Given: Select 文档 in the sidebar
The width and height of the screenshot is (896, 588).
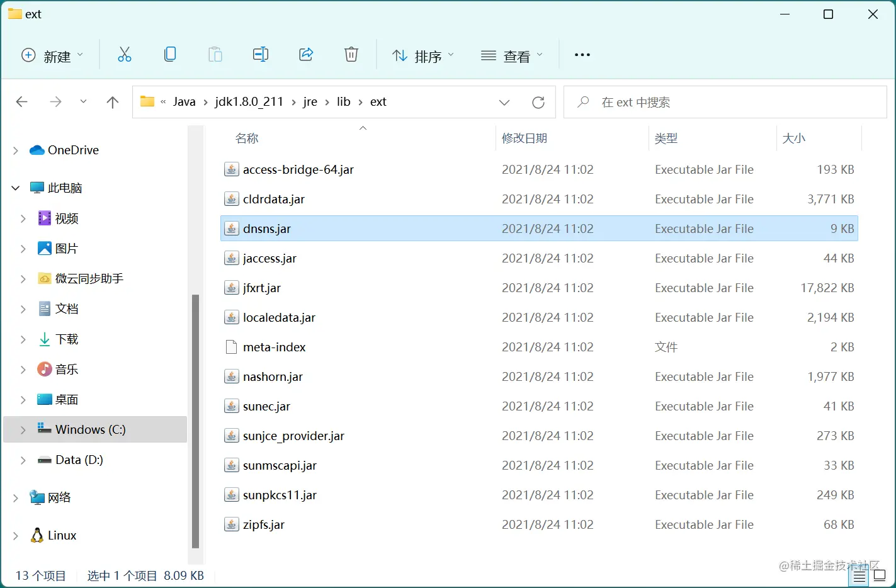Looking at the screenshot, I should click(67, 308).
